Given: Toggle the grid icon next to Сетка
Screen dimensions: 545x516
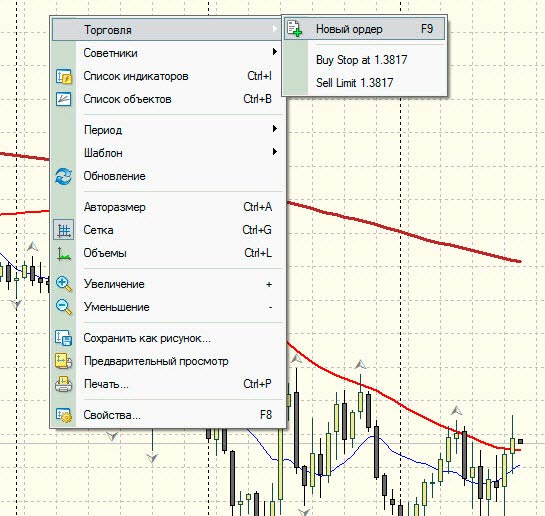Looking at the screenshot, I should coord(64,230).
